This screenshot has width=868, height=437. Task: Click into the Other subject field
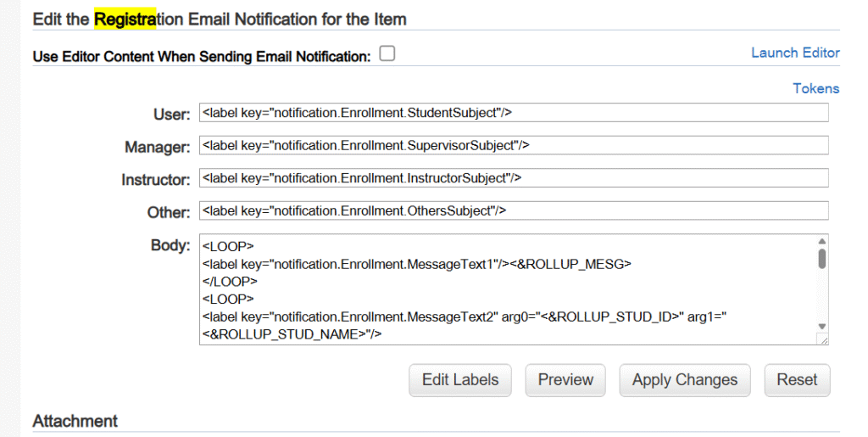(513, 210)
